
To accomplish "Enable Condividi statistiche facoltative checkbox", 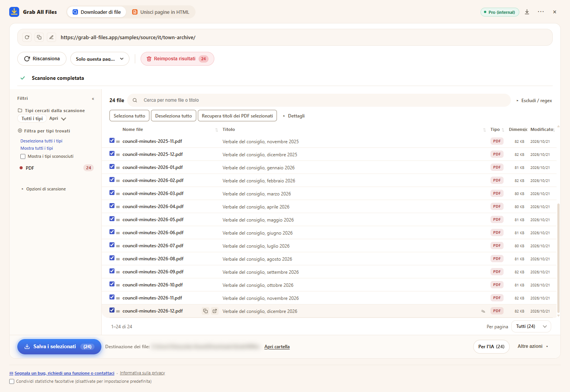I will [12, 381].
